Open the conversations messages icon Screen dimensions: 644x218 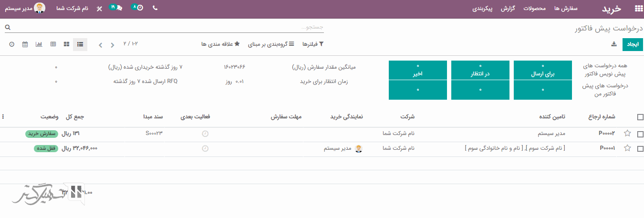click(116, 8)
